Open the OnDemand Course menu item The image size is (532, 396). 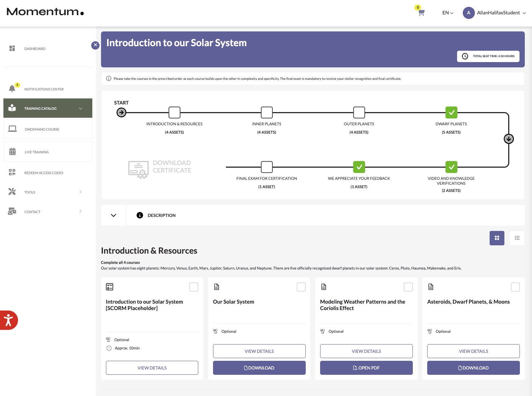point(42,129)
